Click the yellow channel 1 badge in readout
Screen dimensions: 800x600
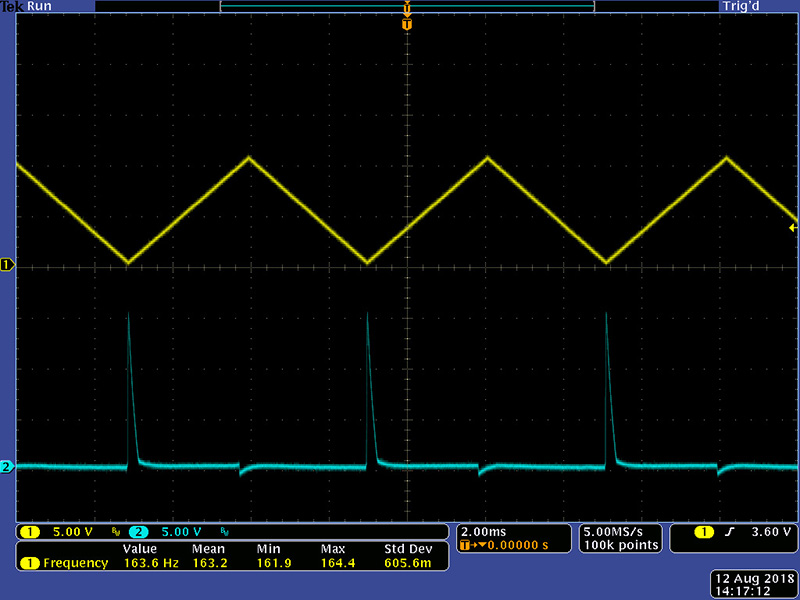pyautogui.click(x=30, y=531)
